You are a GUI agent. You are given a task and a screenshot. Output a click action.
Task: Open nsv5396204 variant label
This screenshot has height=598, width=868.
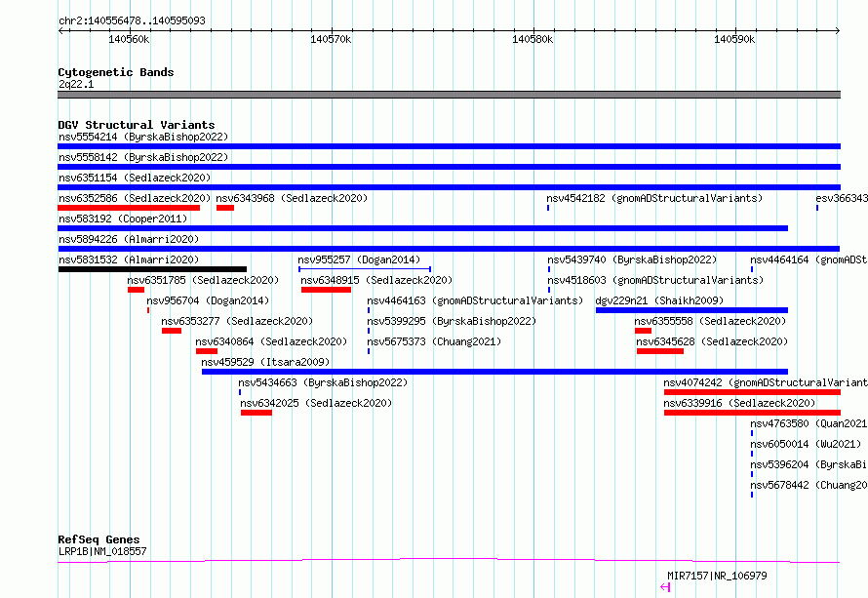(809, 464)
